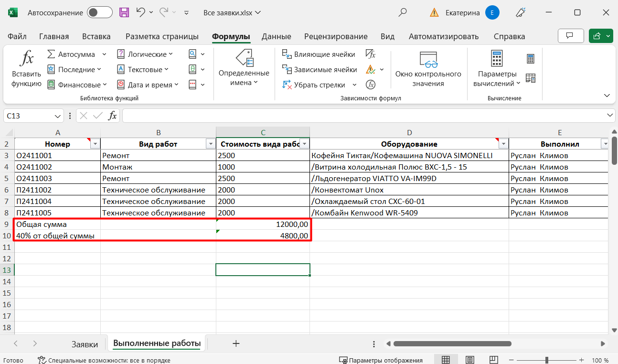Select Page Layout view in status bar

click(470, 360)
